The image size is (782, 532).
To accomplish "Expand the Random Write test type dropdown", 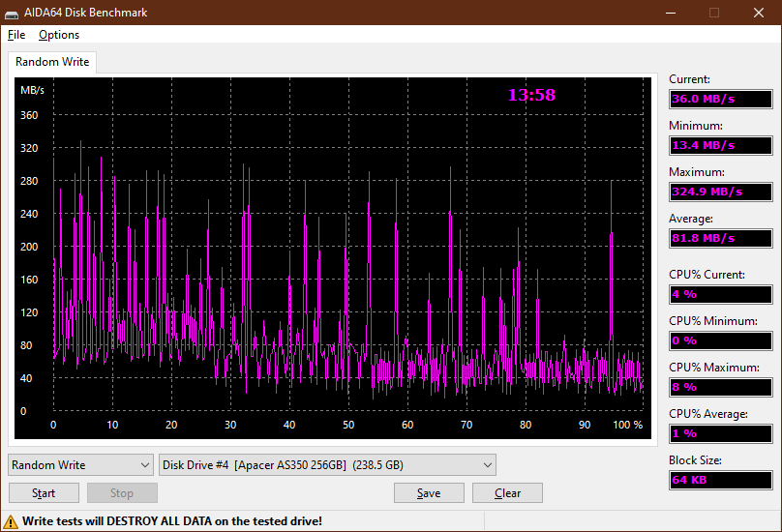I will tap(80, 465).
